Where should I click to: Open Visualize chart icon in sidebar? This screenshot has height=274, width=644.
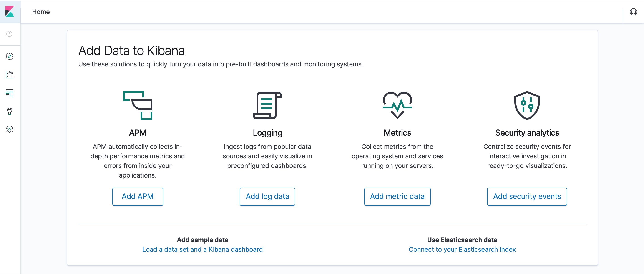click(10, 75)
